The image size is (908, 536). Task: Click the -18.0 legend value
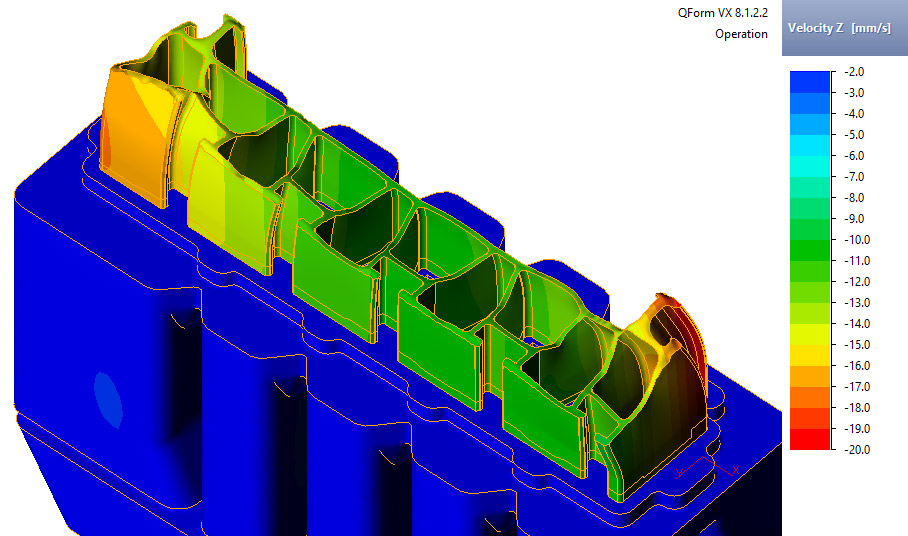pos(857,407)
